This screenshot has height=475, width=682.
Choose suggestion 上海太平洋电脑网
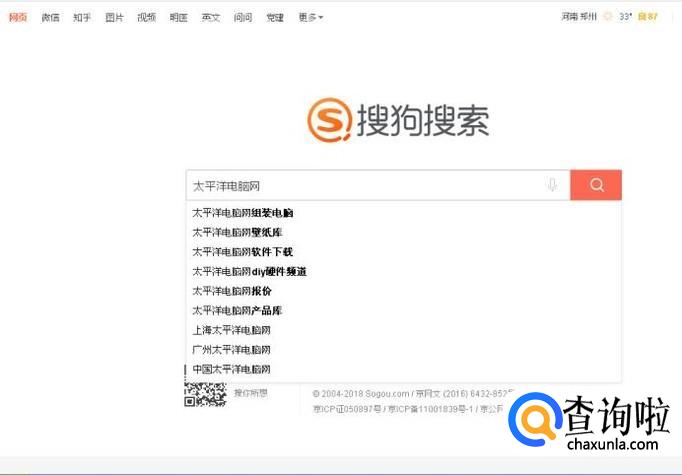coord(403,330)
